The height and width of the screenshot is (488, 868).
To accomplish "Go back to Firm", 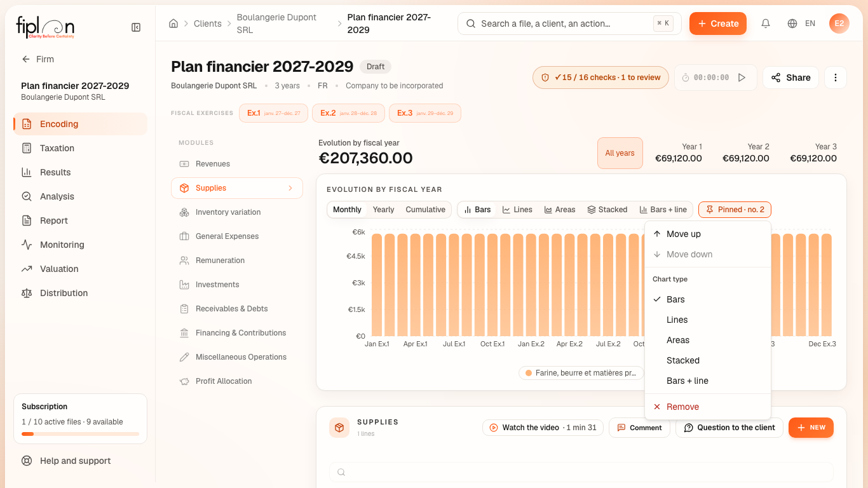I will [x=38, y=59].
